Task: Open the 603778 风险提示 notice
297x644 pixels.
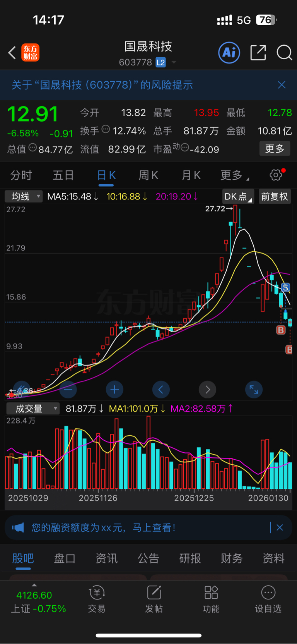Action: click(102, 85)
